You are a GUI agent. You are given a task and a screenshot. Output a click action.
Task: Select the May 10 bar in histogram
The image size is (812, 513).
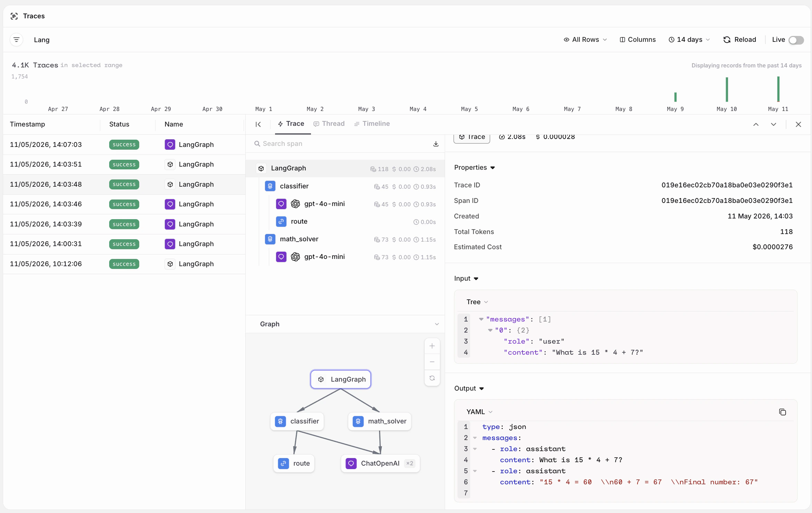(x=727, y=90)
